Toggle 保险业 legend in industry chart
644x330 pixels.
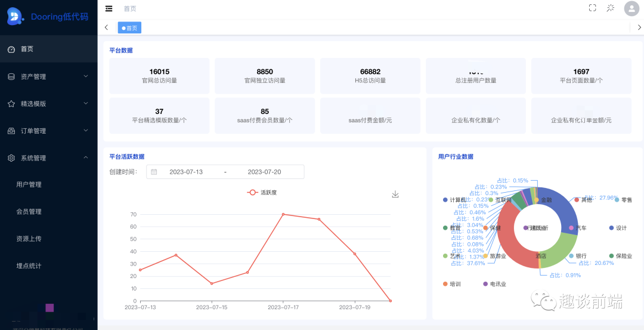pos(621,255)
